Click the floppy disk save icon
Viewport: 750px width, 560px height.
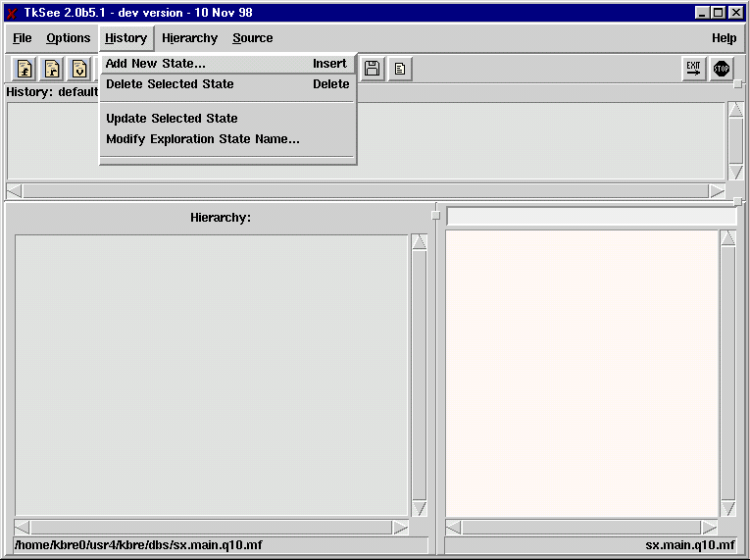click(373, 69)
